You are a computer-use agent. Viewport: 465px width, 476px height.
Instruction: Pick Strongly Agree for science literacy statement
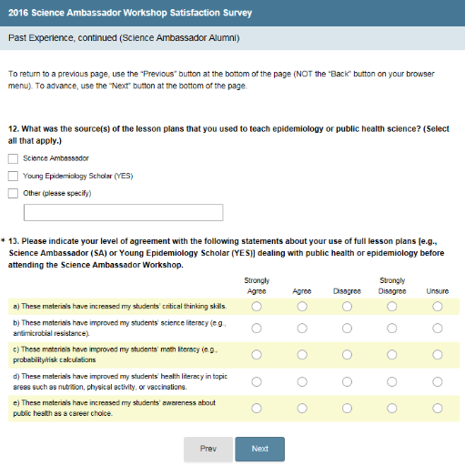pyautogui.click(x=257, y=329)
